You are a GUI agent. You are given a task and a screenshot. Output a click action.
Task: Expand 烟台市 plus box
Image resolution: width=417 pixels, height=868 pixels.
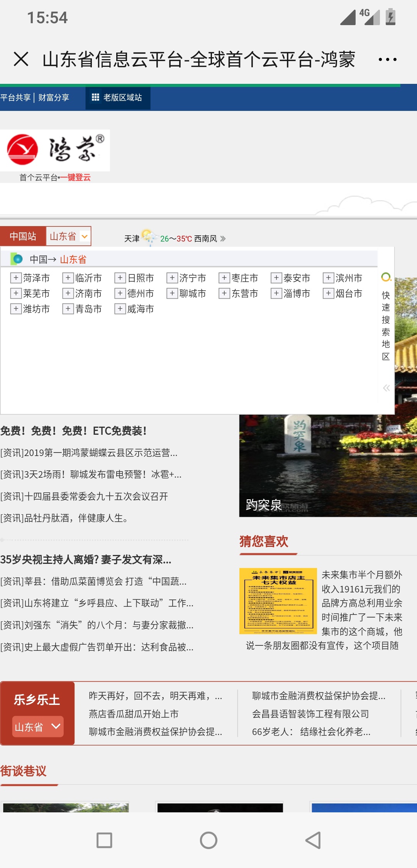tap(329, 293)
